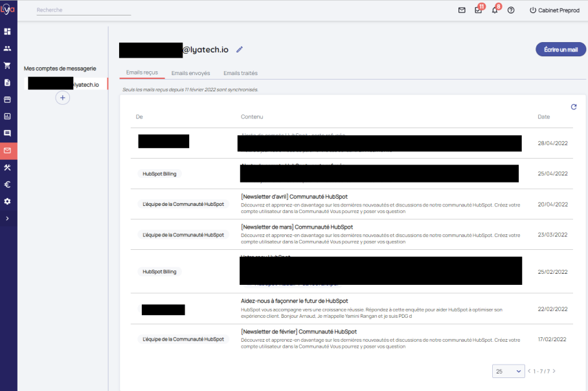Add a mail account with the plus button

pos(62,98)
